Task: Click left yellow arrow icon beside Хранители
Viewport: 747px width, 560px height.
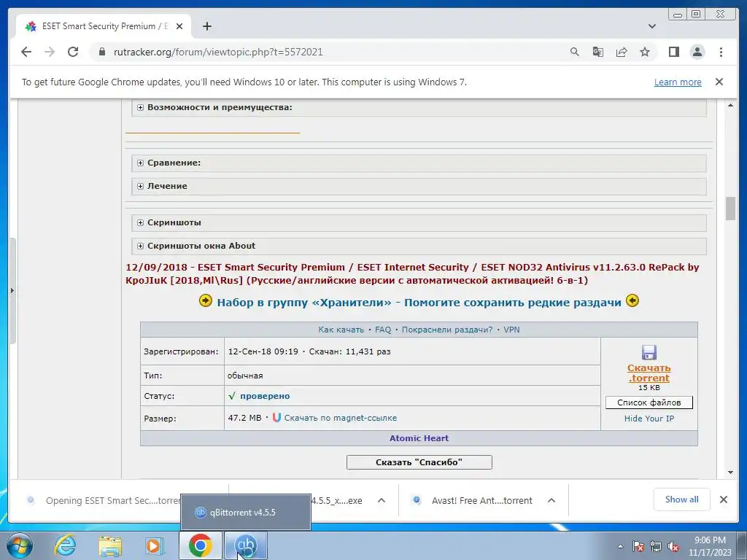Action: click(x=205, y=301)
